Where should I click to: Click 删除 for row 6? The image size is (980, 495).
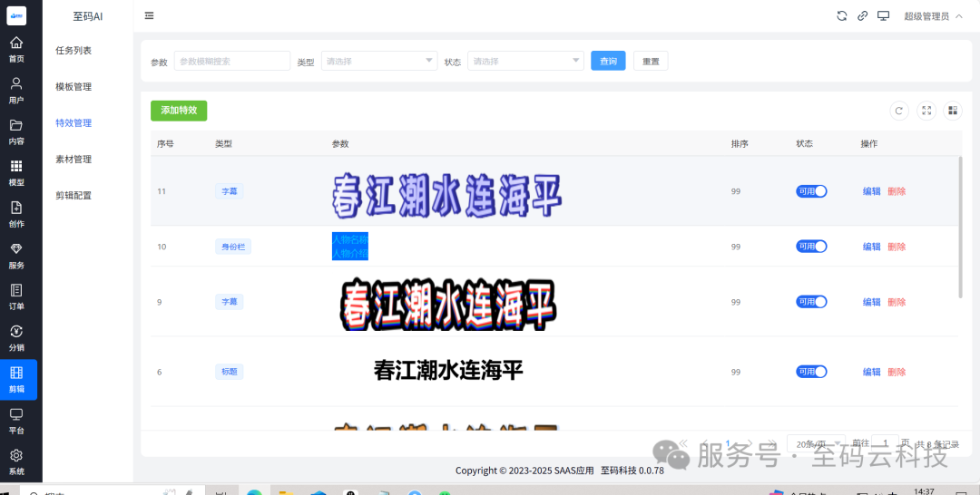coord(897,372)
